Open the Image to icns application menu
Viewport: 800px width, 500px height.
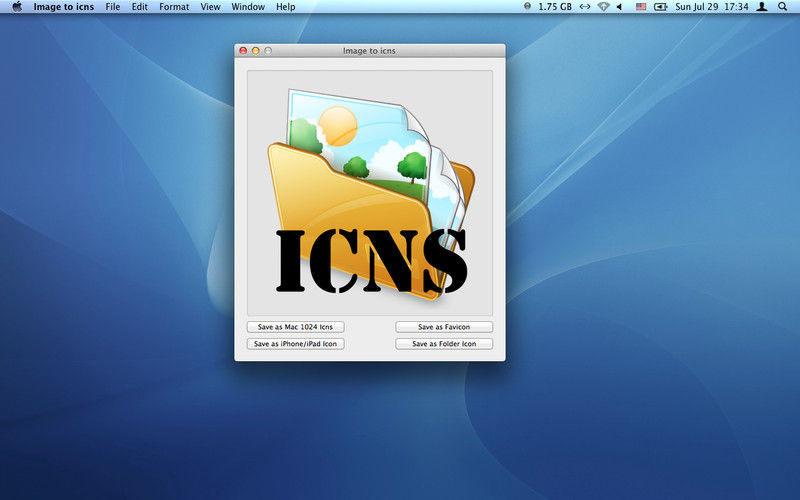pos(64,7)
